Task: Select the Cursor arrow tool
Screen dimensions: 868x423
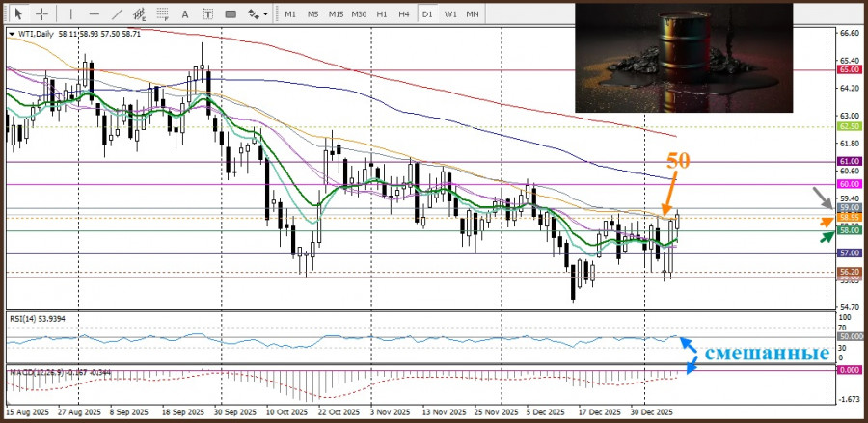Action: click(17, 14)
